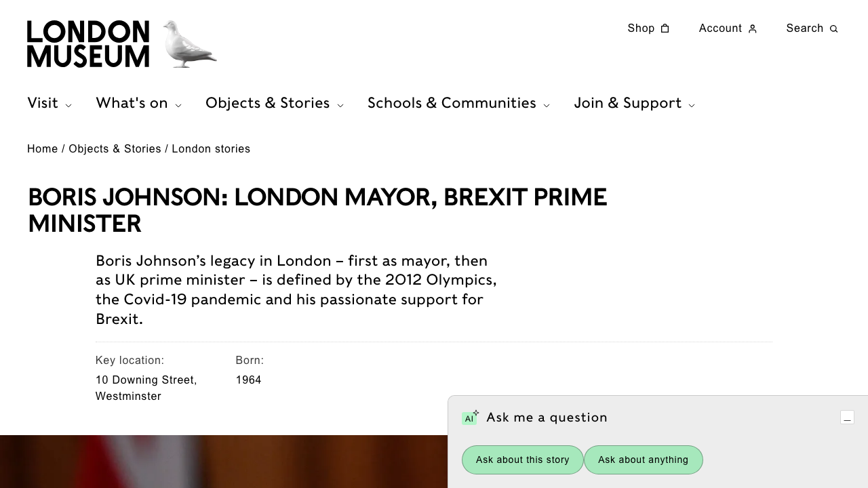Open Objects & Stories breadcrumb link
868x488 pixels.
[x=115, y=148]
